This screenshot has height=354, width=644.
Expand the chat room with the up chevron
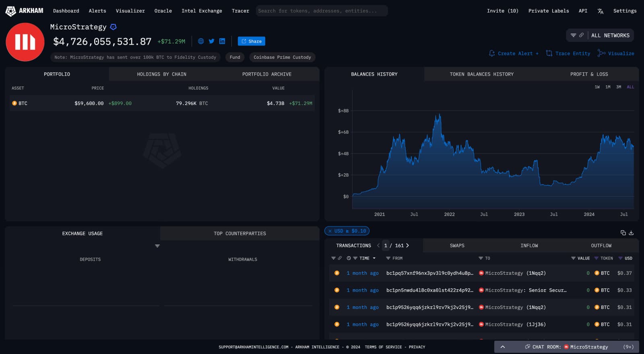tap(503, 347)
